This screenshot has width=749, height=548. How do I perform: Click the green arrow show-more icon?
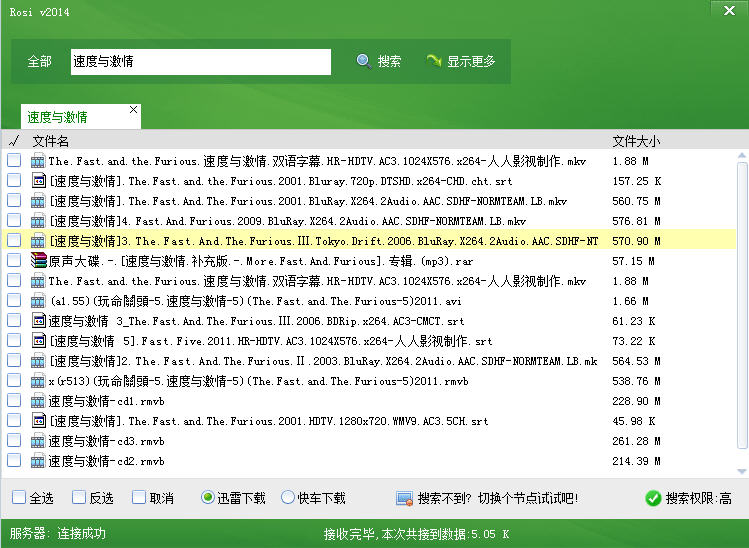[434, 61]
